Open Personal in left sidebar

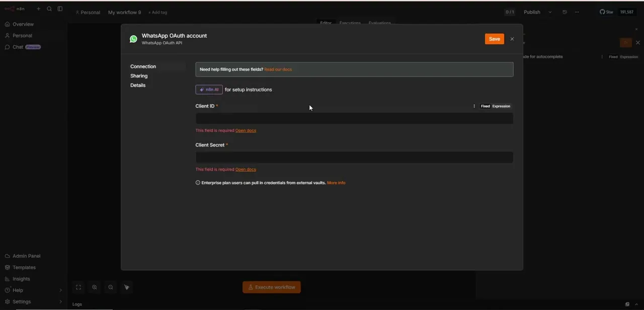pyautogui.click(x=22, y=36)
